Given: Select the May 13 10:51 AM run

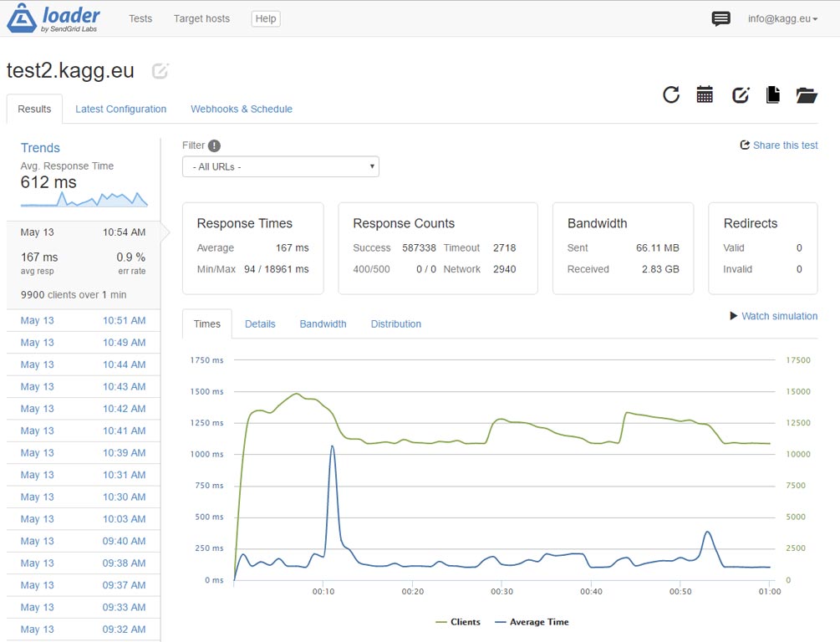Looking at the screenshot, I should click(x=83, y=320).
